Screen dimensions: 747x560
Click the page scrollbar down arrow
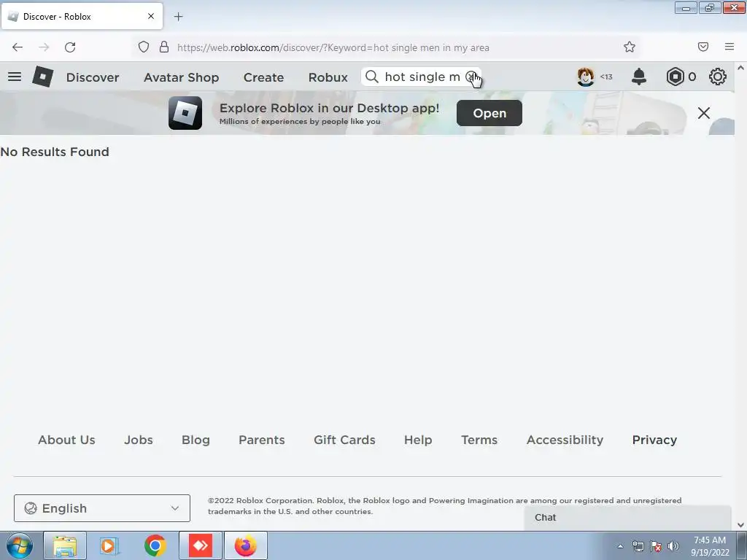point(741,525)
